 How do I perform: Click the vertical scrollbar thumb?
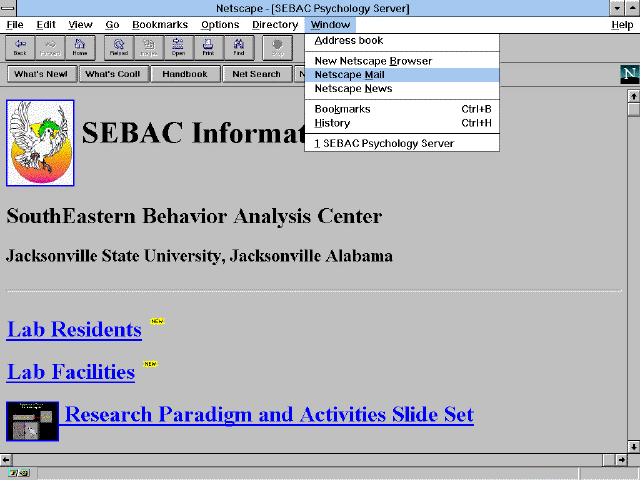(633, 109)
